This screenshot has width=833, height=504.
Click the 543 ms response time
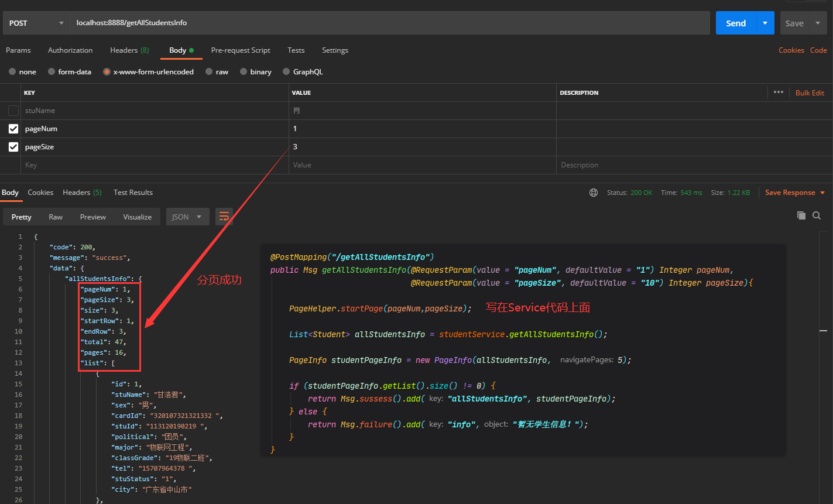click(691, 193)
